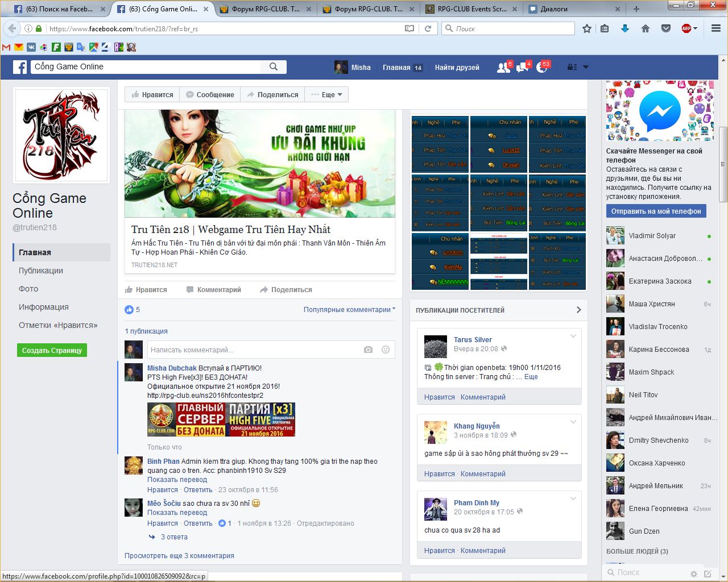The height and width of the screenshot is (582, 728).
Task: Toggle the page Like button at top
Action: [152, 95]
